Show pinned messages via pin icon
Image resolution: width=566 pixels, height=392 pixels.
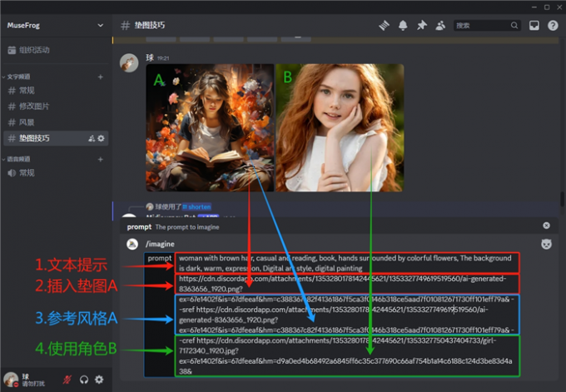pos(422,25)
